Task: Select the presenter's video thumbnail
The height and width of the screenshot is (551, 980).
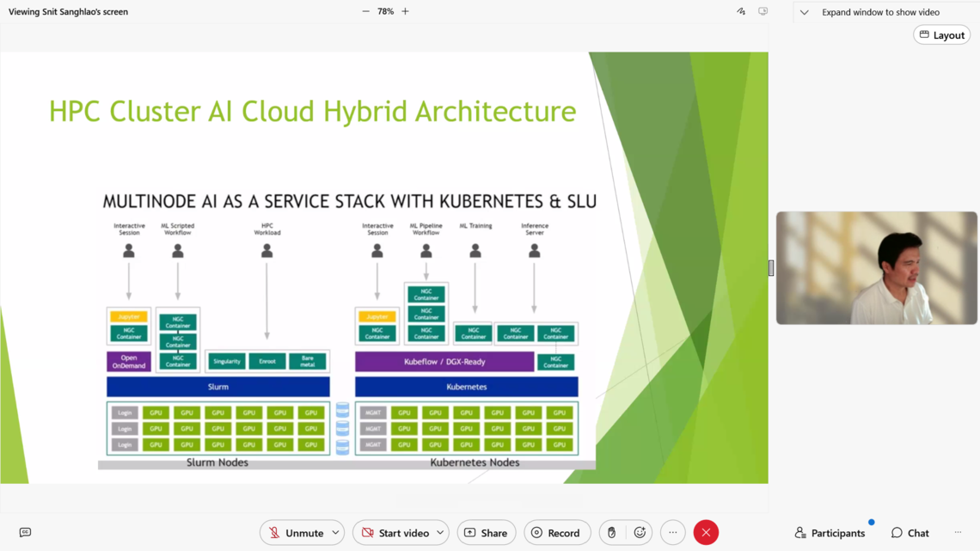Action: pyautogui.click(x=876, y=268)
